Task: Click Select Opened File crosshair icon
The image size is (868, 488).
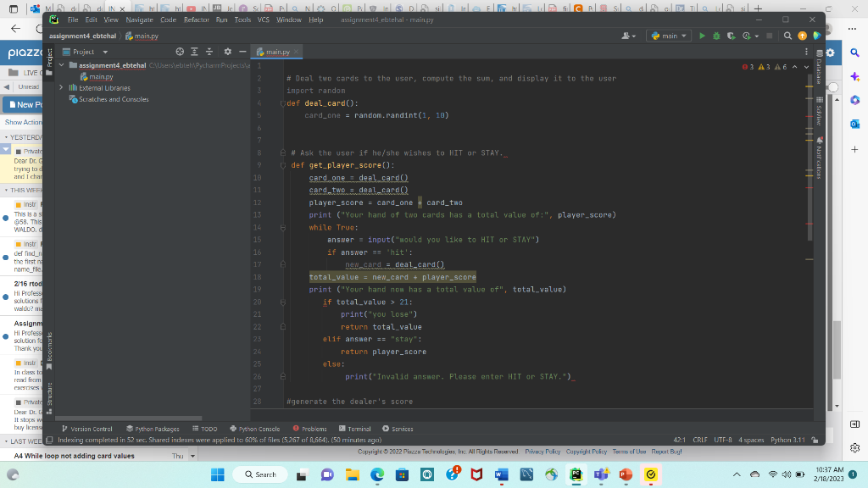Action: tap(180, 52)
